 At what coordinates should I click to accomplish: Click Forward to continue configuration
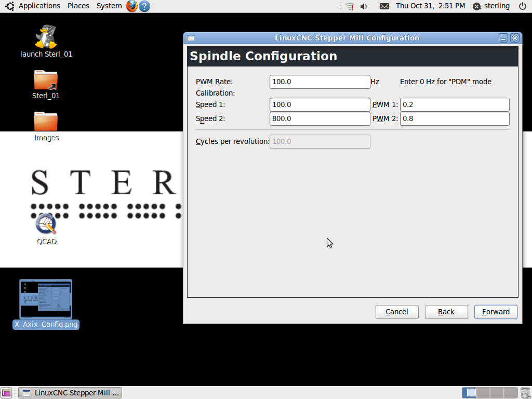pyautogui.click(x=496, y=312)
